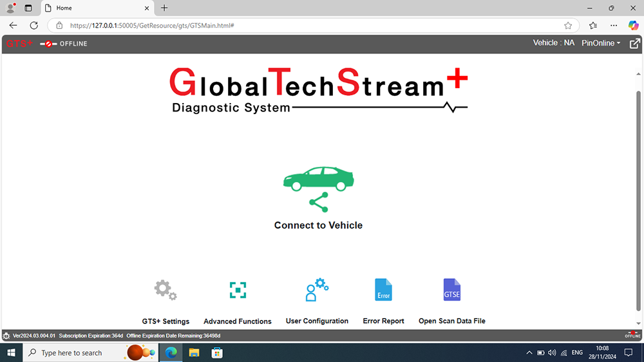Click the network tray icon
Viewport: 644px width, 362px height.
click(x=564, y=352)
